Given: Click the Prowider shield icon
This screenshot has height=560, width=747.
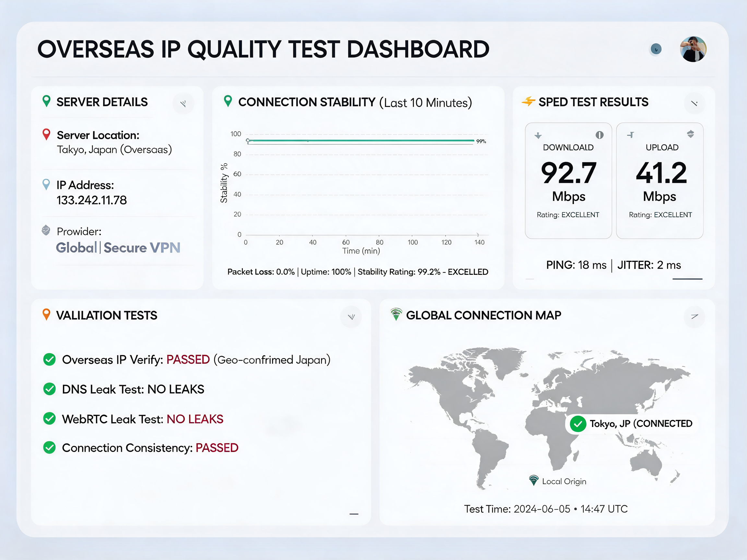Looking at the screenshot, I should (46, 230).
